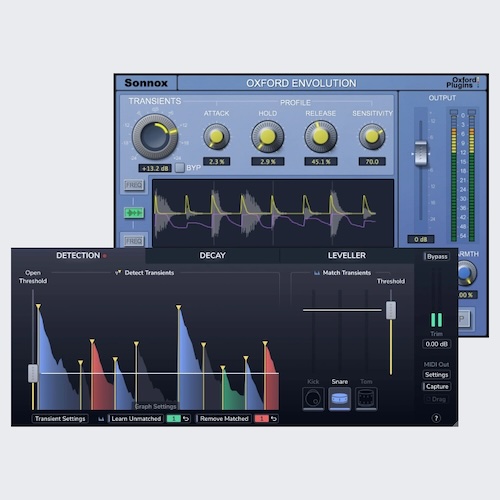The image size is (500, 500).
Task: Click the +13.2 dB transients value field
Action: click(x=155, y=168)
